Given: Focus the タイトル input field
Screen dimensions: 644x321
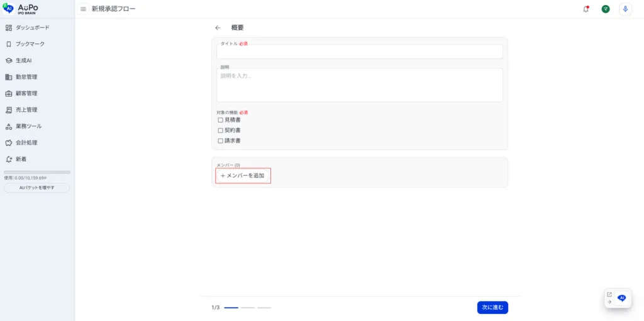Looking at the screenshot, I should tap(360, 52).
